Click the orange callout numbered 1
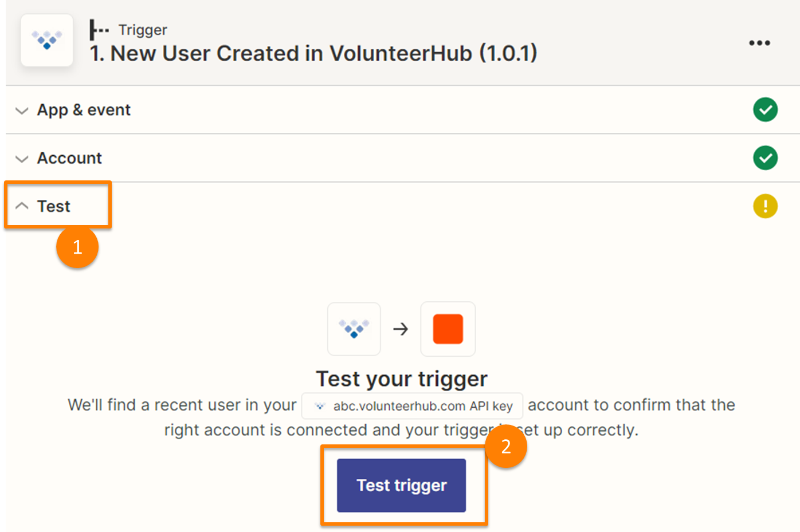 click(x=77, y=247)
